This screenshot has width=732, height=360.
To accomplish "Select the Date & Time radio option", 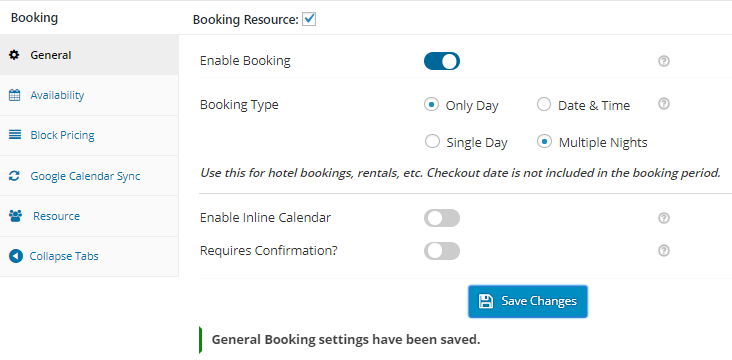I will 544,105.
